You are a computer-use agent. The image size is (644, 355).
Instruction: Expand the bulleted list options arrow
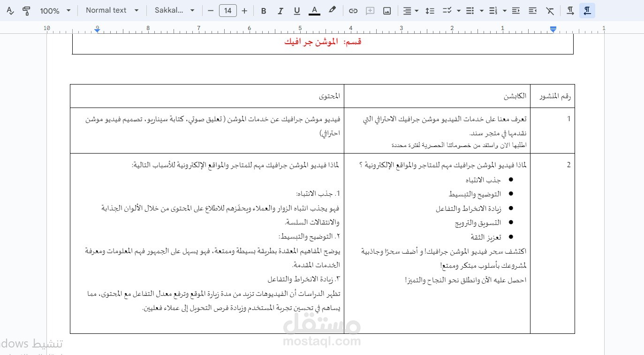481,10
